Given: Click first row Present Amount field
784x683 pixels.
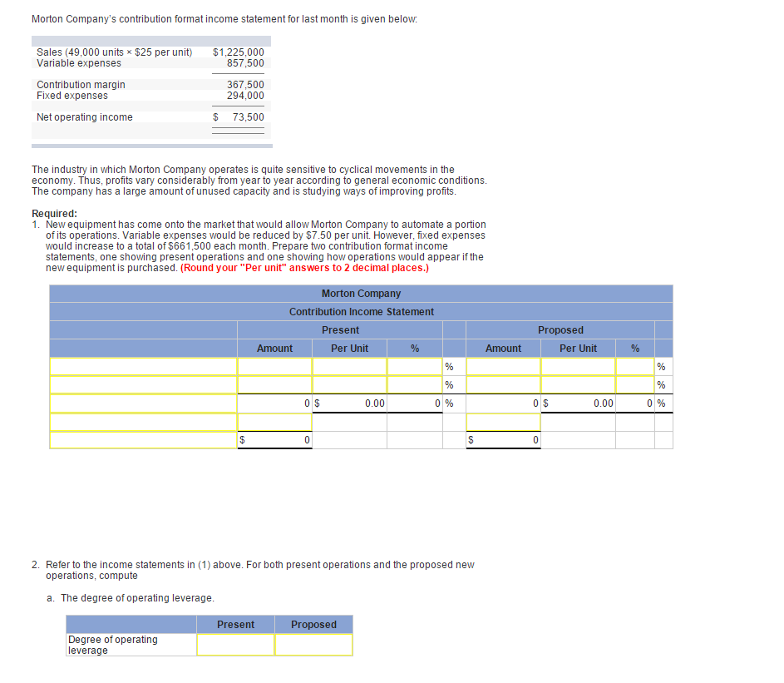Looking at the screenshot, I should point(274,367).
